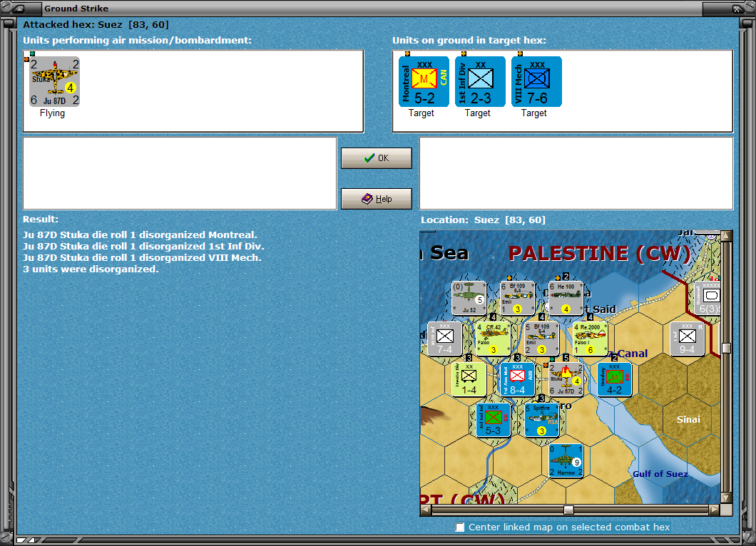The width and height of the screenshot is (756, 546).
Task: Click the horizontal map scrollbar thumb
Action: point(569,510)
